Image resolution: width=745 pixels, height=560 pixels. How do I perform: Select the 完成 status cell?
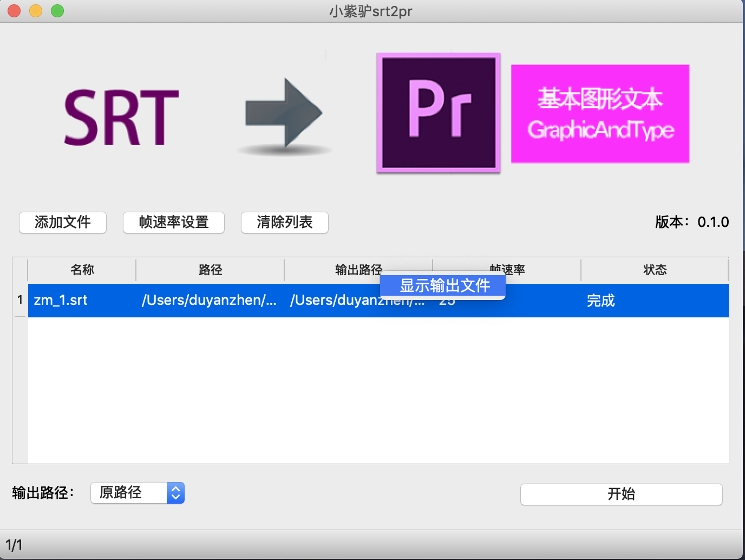coord(655,301)
